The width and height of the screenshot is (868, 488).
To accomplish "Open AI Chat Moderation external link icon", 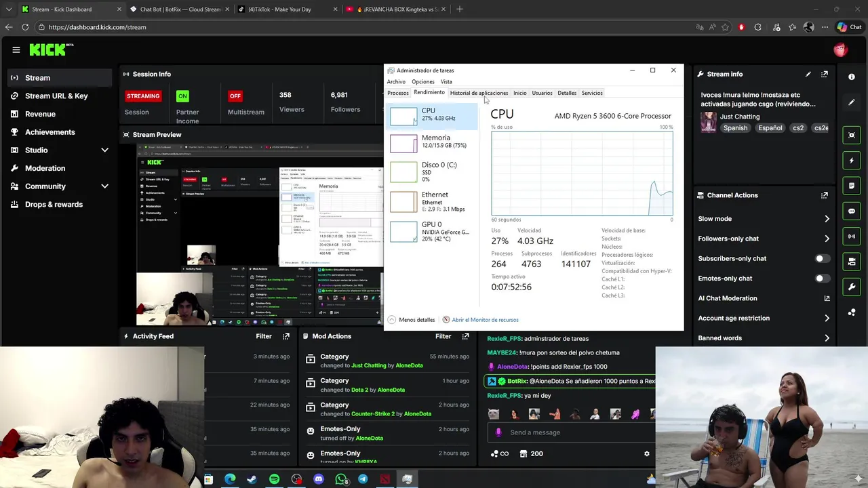I will point(827,298).
